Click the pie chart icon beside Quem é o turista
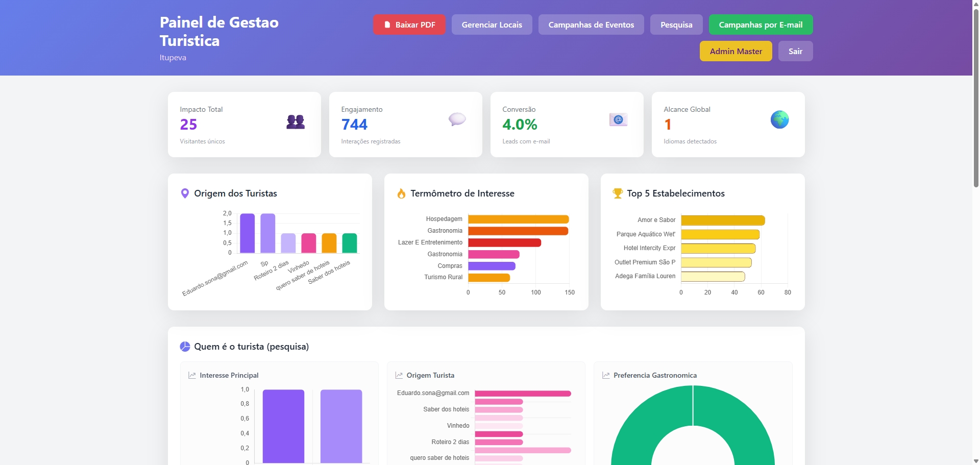The height and width of the screenshot is (465, 980). point(185,347)
